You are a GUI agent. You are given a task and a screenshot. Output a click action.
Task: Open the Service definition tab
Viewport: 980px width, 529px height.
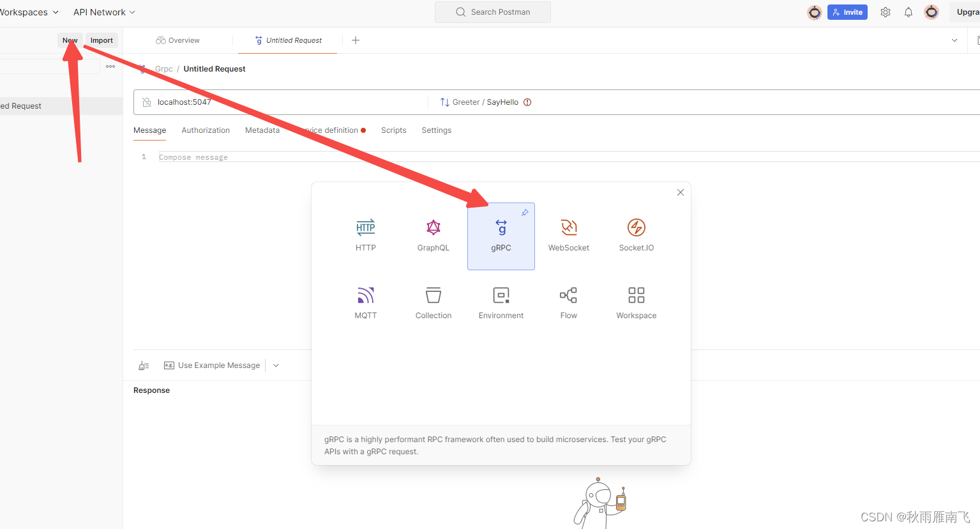point(331,130)
